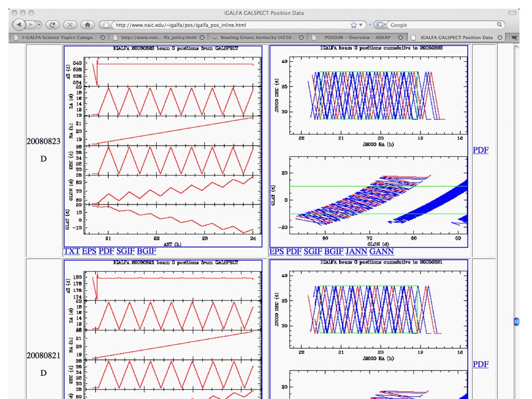Open GANN link under 20080823 cumulative plot

coord(382,252)
